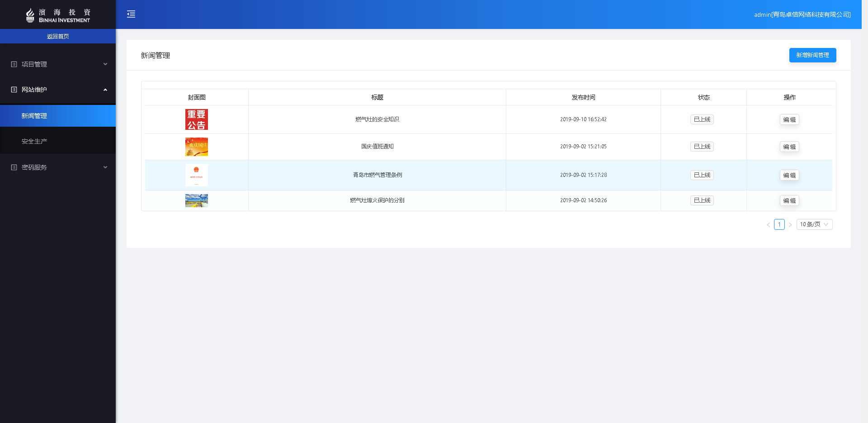Open 安全生产 menu item

pos(58,141)
